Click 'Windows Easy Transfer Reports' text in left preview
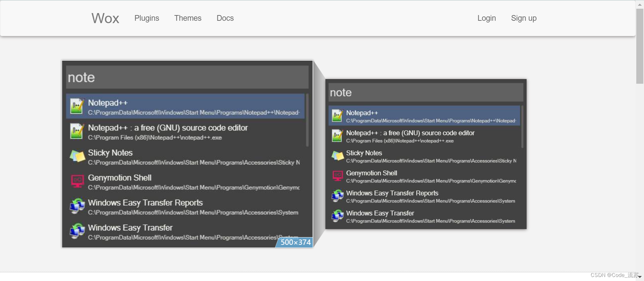The height and width of the screenshot is (281, 644). tap(145, 203)
